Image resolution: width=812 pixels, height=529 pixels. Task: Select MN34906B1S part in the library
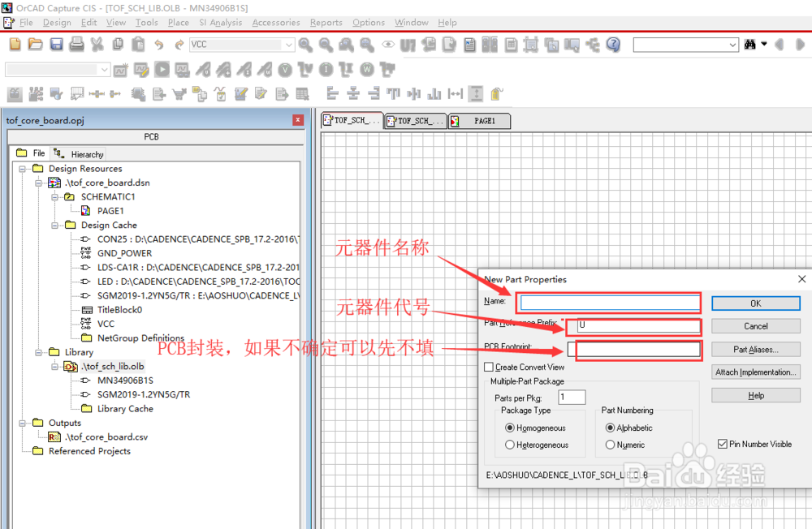[x=125, y=381]
